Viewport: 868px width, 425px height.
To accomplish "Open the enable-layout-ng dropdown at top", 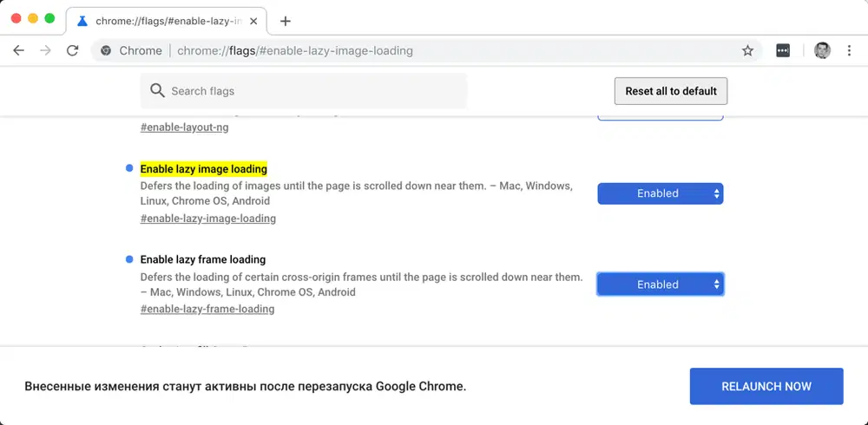I will point(660,116).
